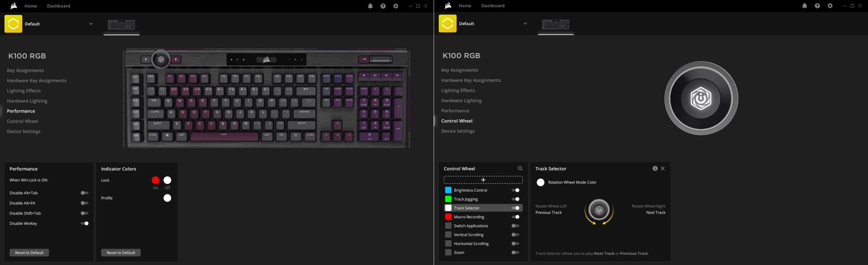Turn off Disable WinKey switch
Screen dimensions: 868x265
click(84, 223)
